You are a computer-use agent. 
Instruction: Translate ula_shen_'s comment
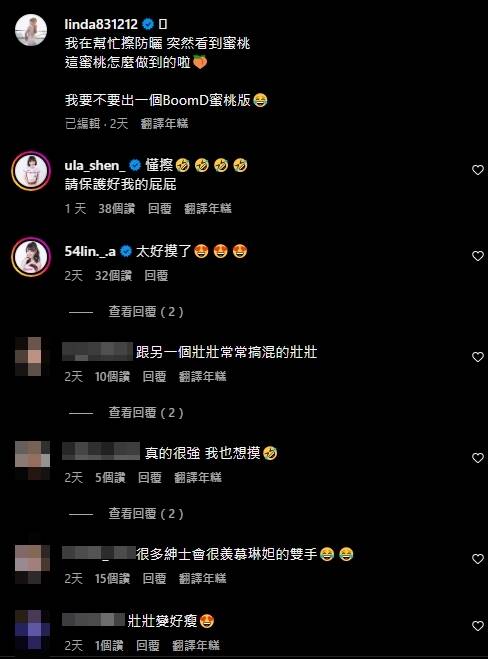[x=208, y=208]
